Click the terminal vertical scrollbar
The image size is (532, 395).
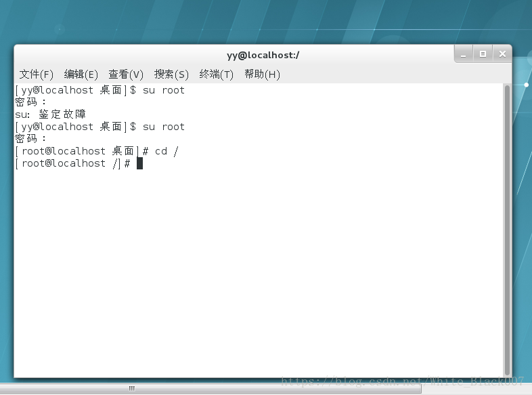507,230
